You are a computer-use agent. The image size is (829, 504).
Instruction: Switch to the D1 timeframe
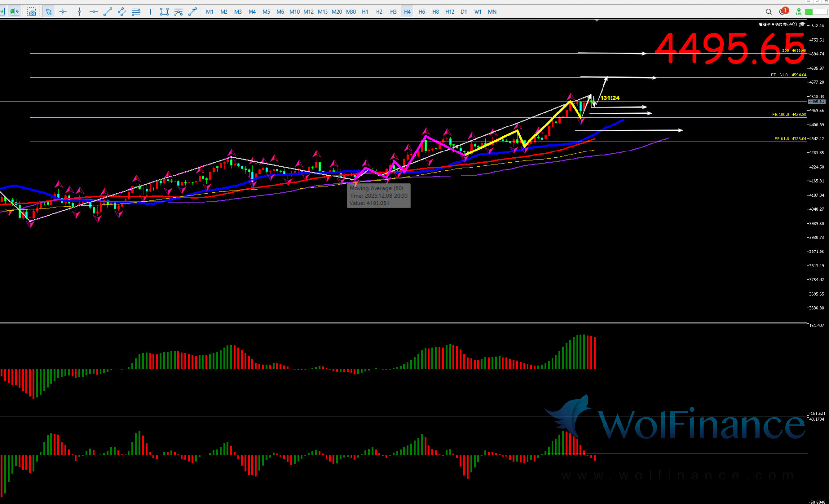pyautogui.click(x=464, y=12)
